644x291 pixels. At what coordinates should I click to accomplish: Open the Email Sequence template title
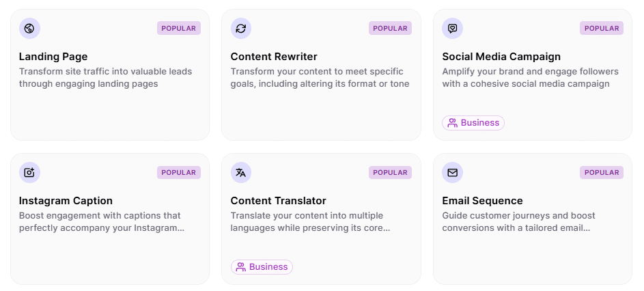click(482, 201)
